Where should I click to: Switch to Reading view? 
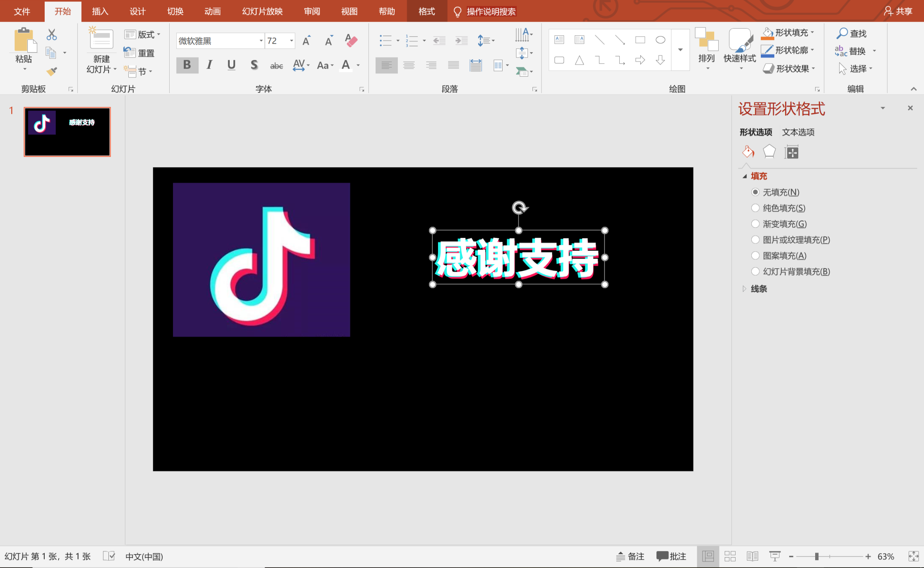point(752,556)
